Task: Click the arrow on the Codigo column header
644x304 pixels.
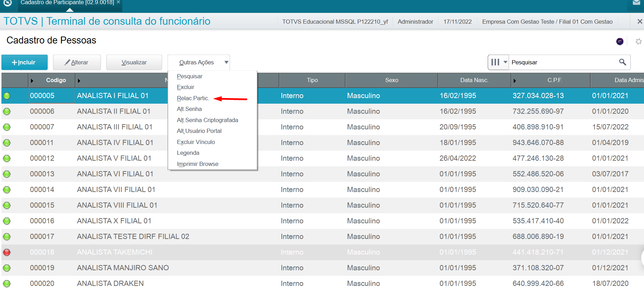Action: [x=32, y=81]
